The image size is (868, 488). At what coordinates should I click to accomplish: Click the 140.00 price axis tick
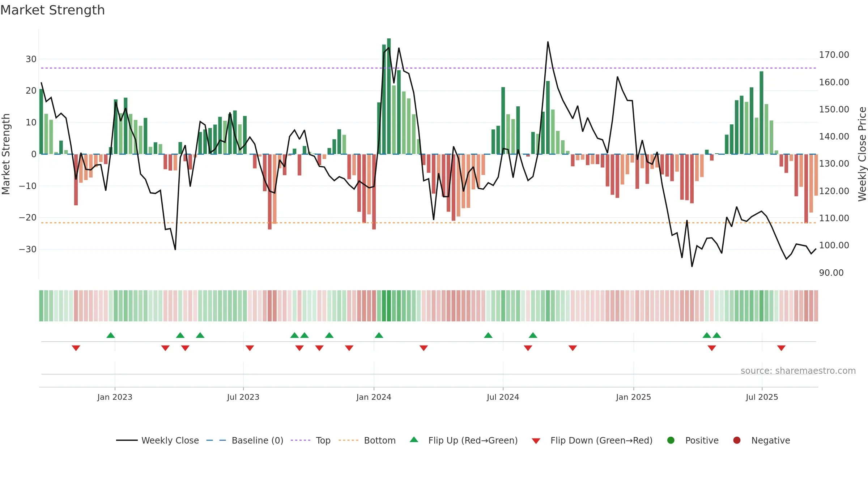[834, 137]
